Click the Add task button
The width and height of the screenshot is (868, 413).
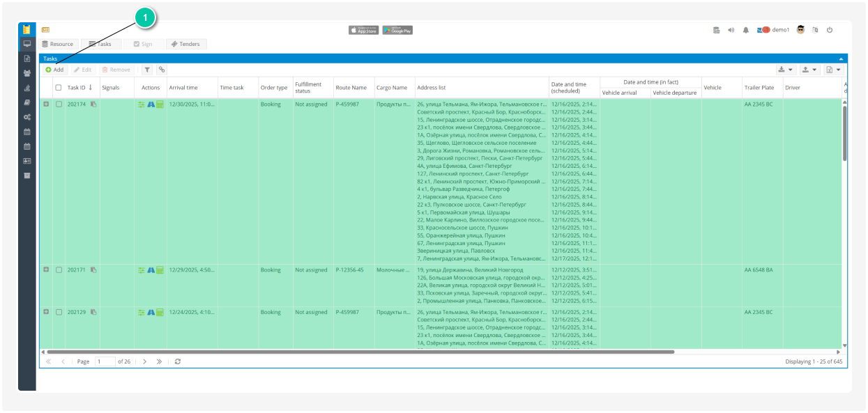[54, 70]
